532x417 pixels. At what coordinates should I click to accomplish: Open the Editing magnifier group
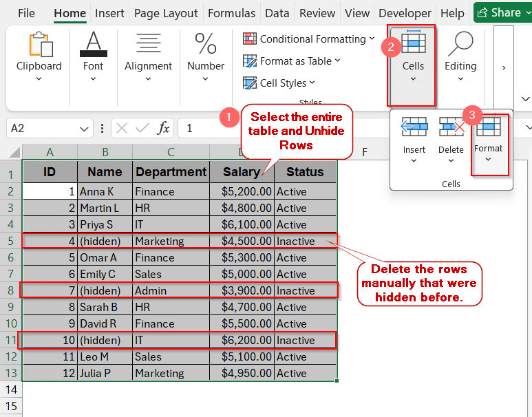[x=460, y=45]
